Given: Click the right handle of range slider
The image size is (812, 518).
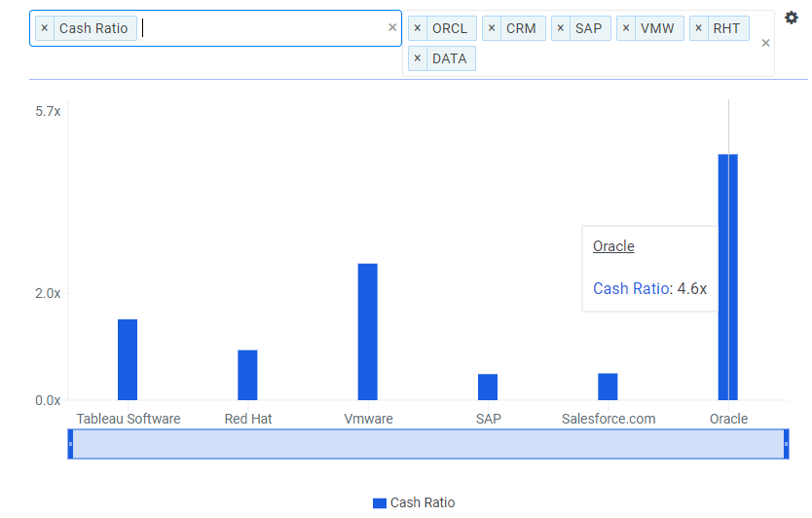Looking at the screenshot, I should (786, 444).
